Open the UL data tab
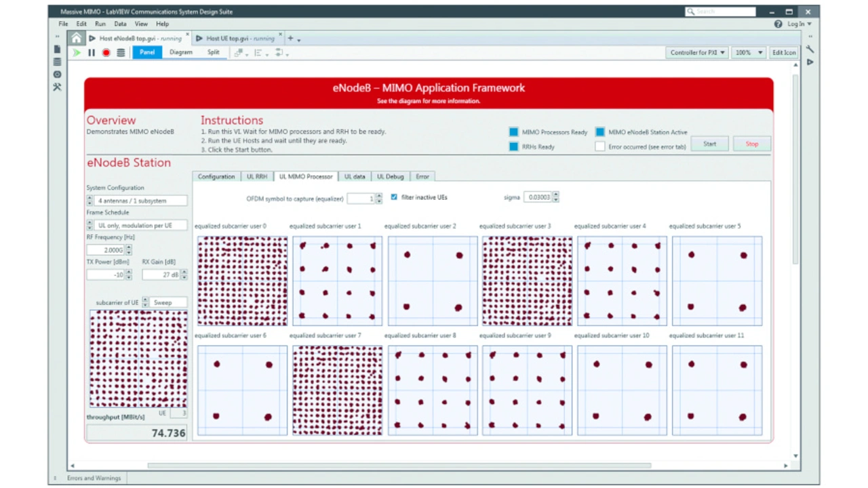Viewport: 868px width, 488px height. click(x=355, y=176)
